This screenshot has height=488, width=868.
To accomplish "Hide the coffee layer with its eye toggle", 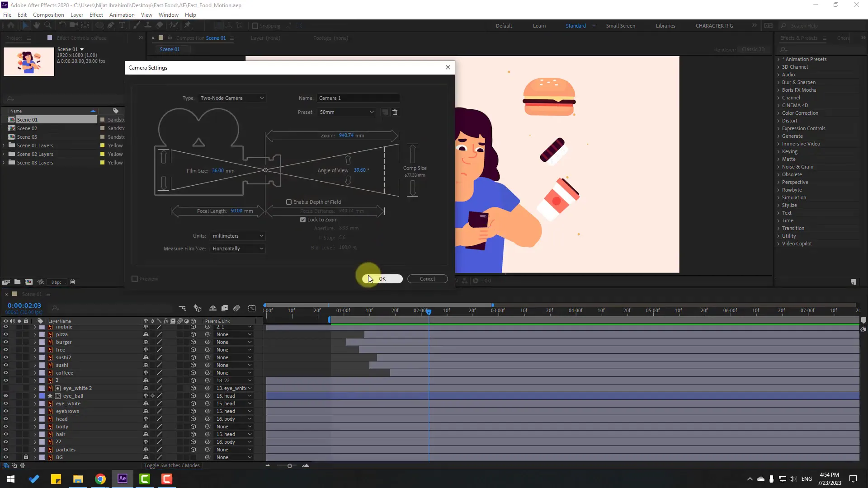I will coord(6,373).
